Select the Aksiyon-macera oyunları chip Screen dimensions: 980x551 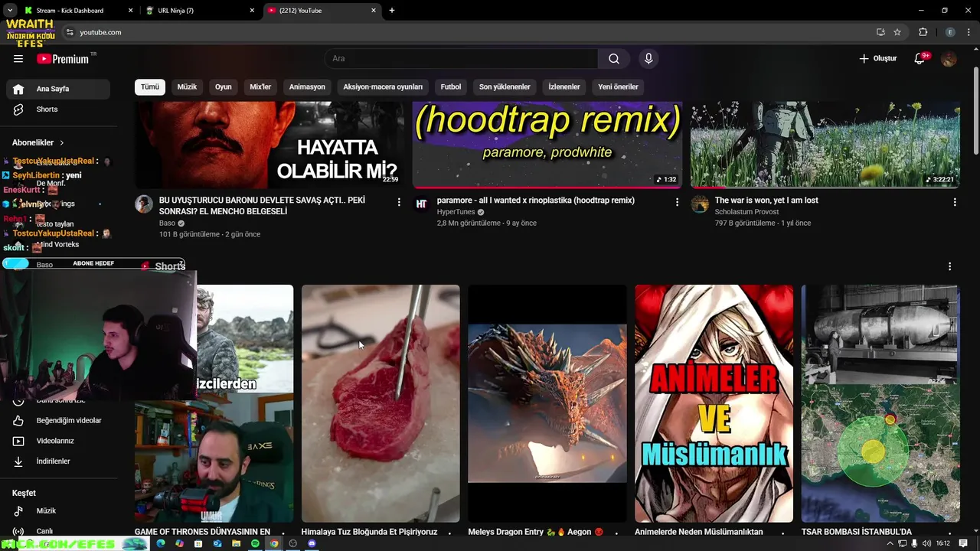pos(383,86)
